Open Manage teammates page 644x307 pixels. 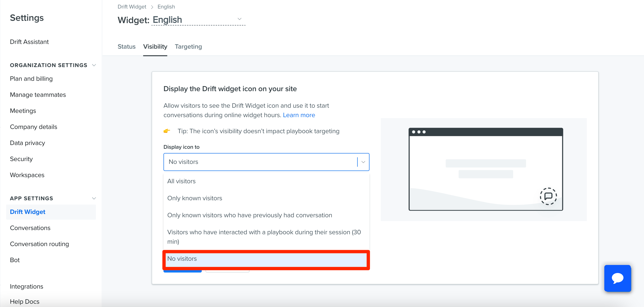point(38,95)
